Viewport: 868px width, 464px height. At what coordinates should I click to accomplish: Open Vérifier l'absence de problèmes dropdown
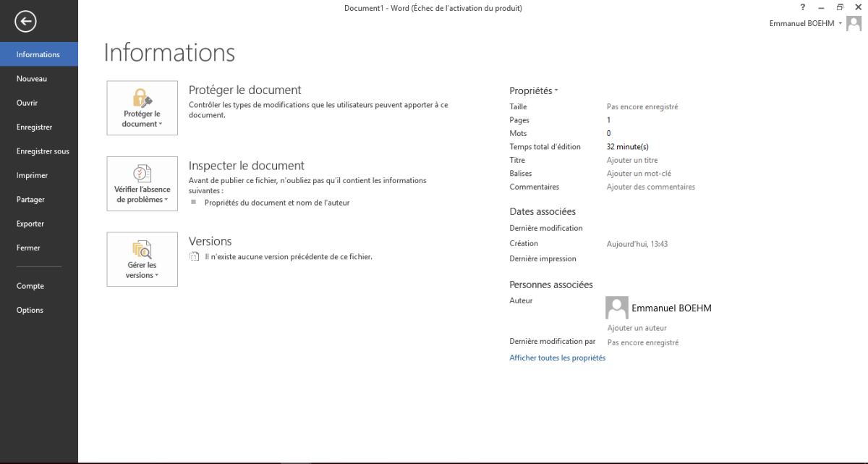142,184
